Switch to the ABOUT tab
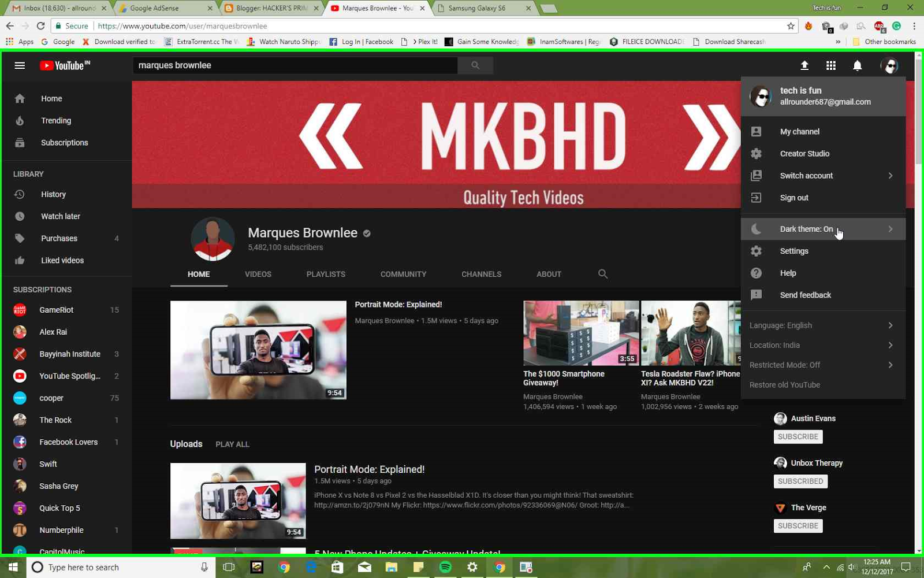Screen dimensions: 924x578 point(549,274)
